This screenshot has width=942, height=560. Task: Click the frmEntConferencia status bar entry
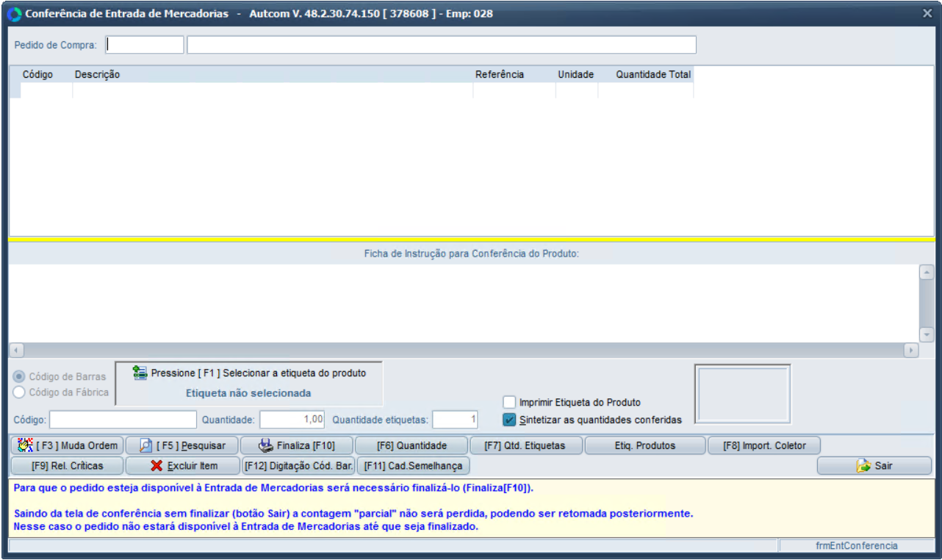point(856,546)
